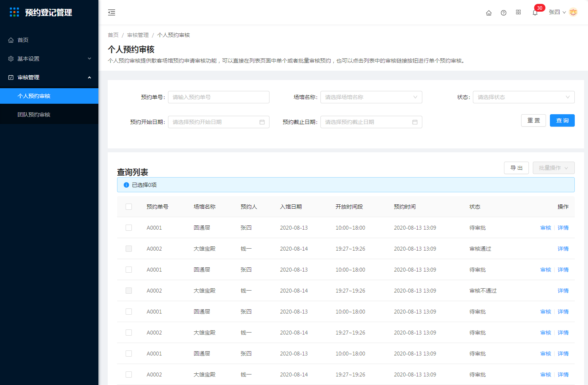Click the app logo grid icon
588x385 pixels.
click(14, 12)
